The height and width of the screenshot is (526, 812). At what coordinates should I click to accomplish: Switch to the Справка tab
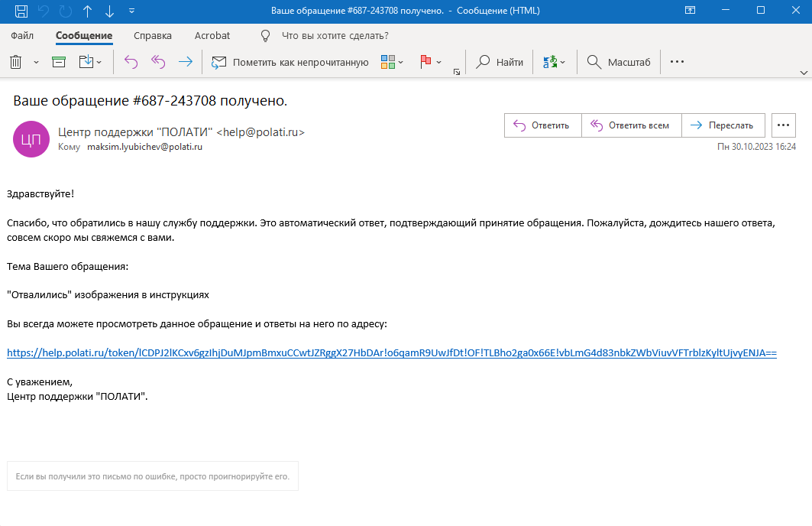tap(152, 36)
